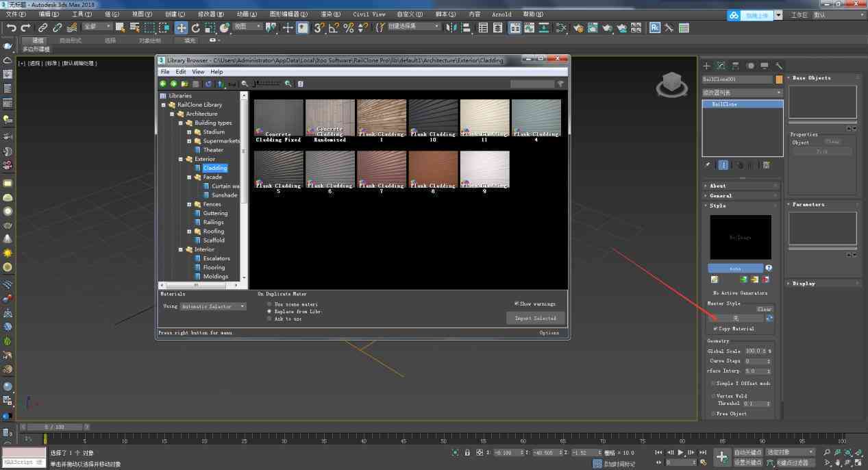
Task: Click the Link chain icon in main toolbar
Action: [42, 27]
